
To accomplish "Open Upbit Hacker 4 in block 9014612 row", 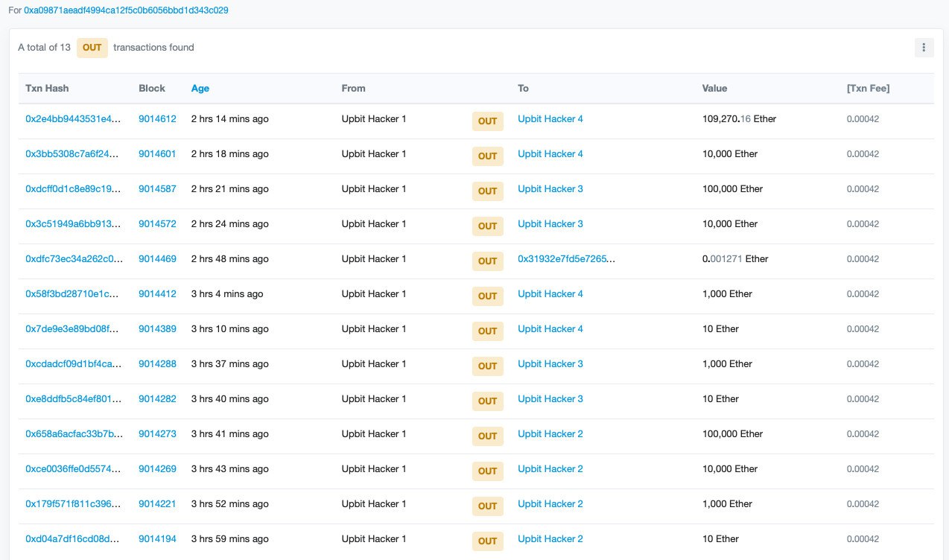I will tap(550, 118).
